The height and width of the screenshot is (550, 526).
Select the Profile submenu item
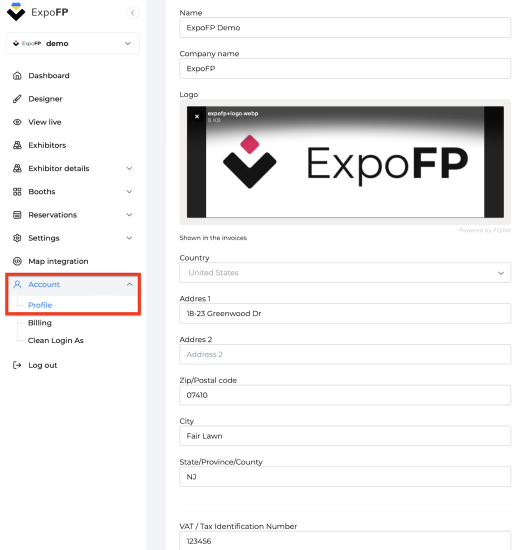pos(40,305)
